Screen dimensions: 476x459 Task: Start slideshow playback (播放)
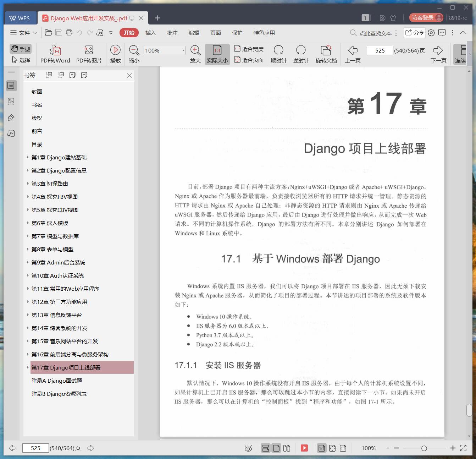[115, 54]
